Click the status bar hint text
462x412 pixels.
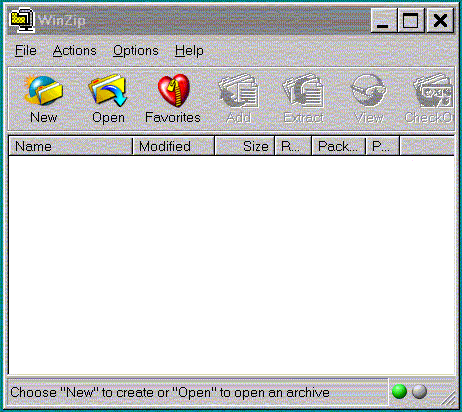170,392
